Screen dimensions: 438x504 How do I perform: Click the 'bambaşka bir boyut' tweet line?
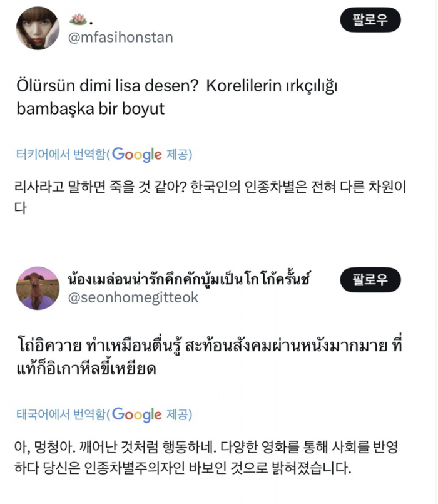tap(90, 108)
